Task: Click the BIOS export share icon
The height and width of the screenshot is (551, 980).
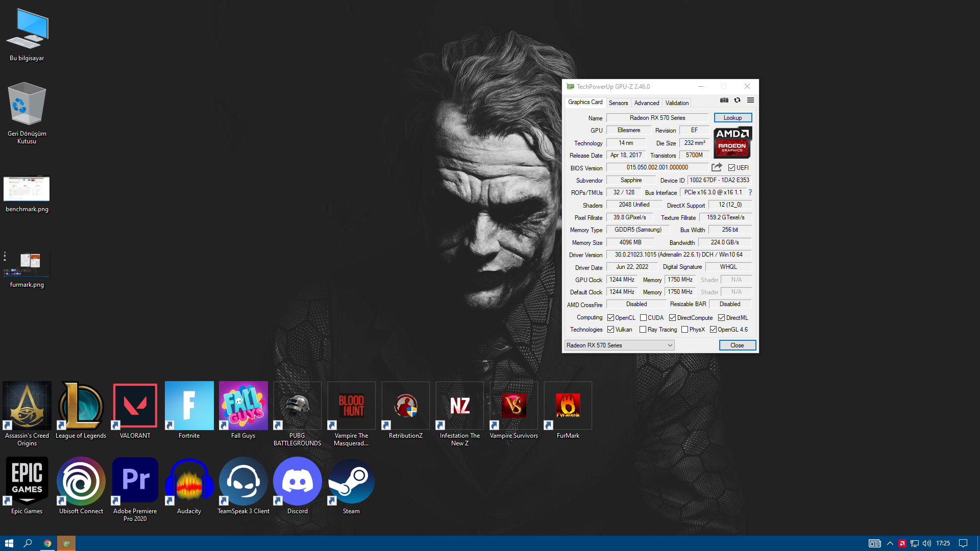Action: (x=717, y=167)
